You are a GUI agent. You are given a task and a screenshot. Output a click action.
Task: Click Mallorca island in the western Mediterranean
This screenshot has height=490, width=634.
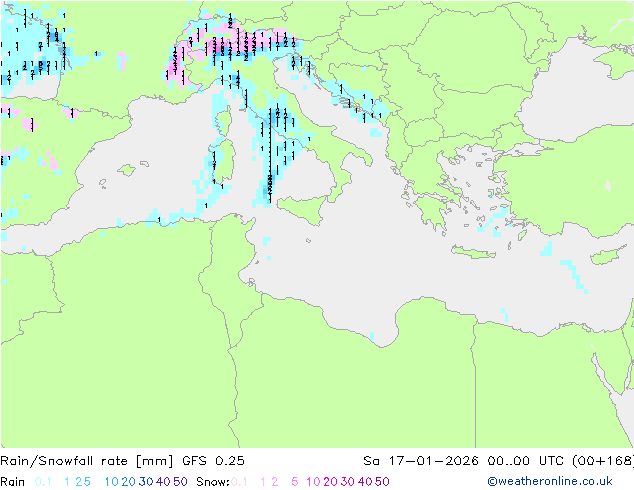coord(127,170)
